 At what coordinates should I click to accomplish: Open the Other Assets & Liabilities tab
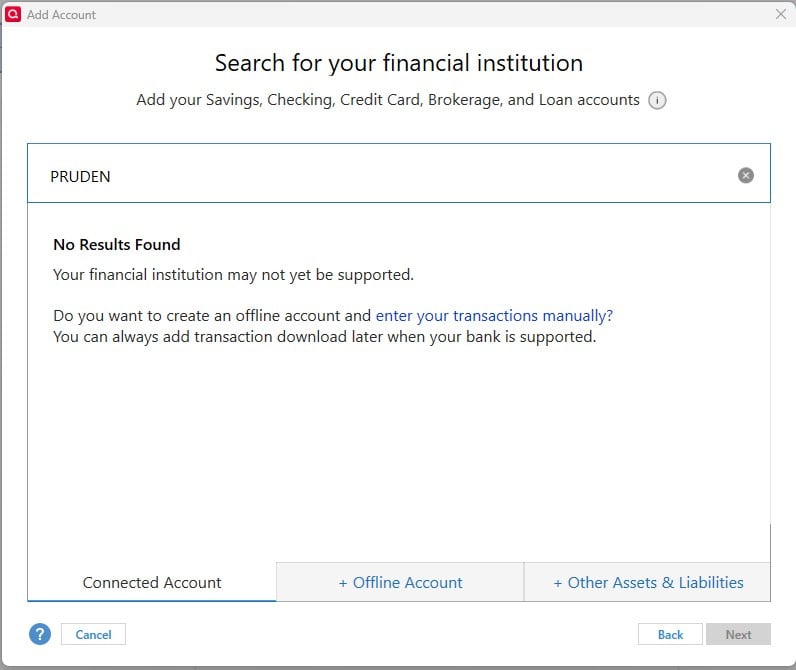(647, 582)
